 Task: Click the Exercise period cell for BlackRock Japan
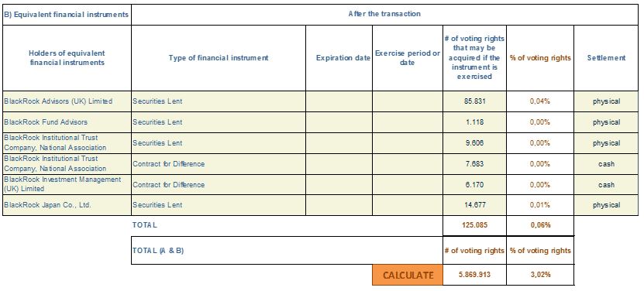click(408, 205)
